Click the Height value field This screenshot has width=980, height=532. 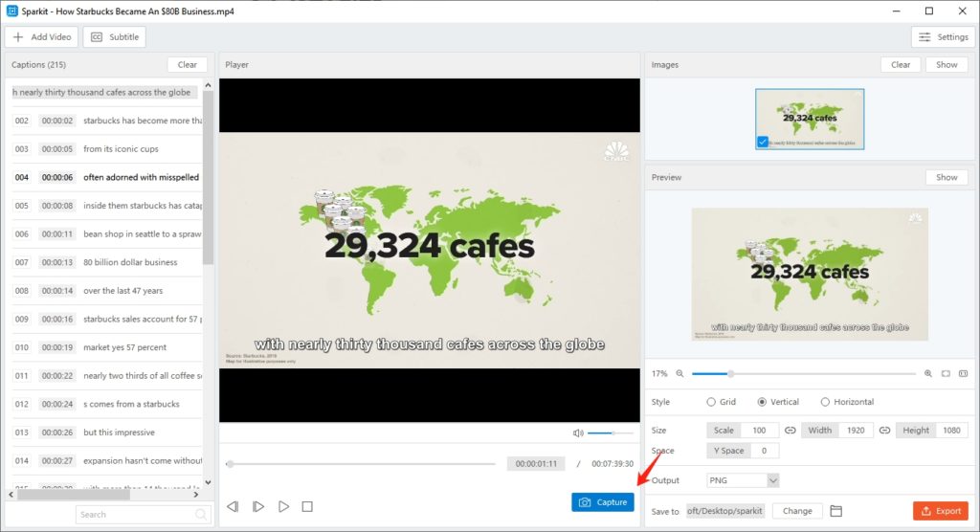pos(951,431)
